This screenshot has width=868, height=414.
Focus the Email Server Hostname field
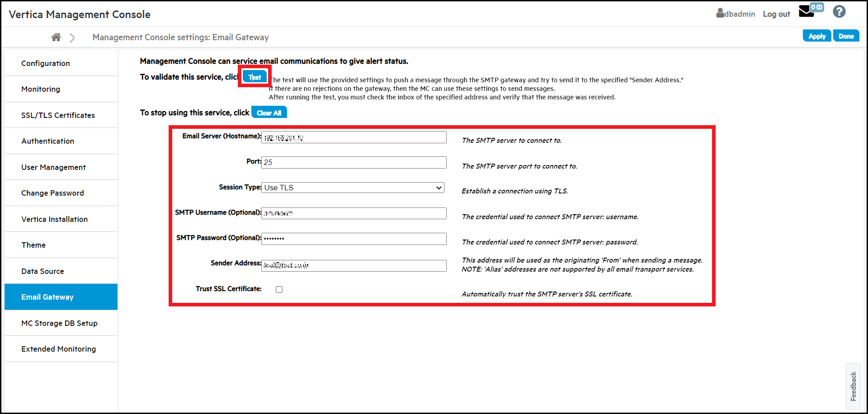click(354, 137)
